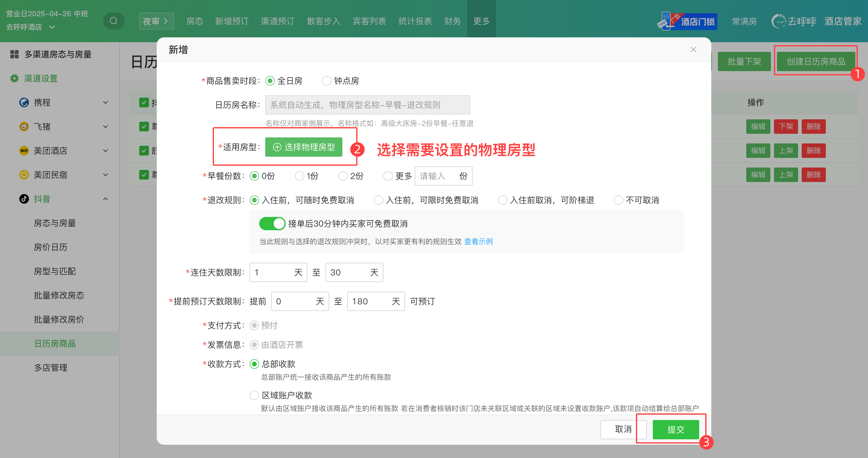This screenshot has width=868, height=458.
Task: Select the 不可取消 cancellation rule
Action: 618,200
